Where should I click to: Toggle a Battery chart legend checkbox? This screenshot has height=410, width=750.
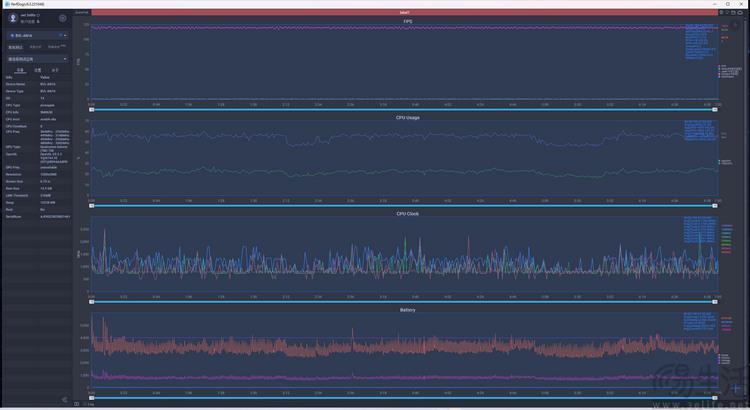coord(720,355)
